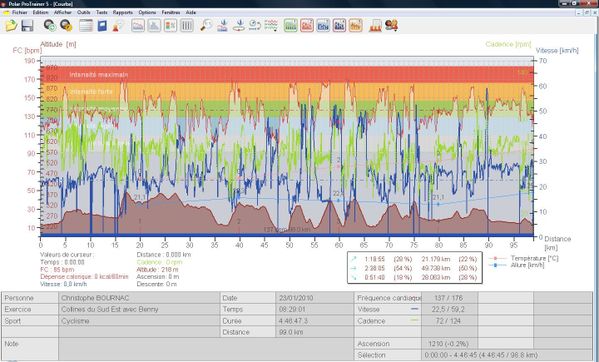
Task: Click the red athlete figure toolbar icon
Action: 118,26
